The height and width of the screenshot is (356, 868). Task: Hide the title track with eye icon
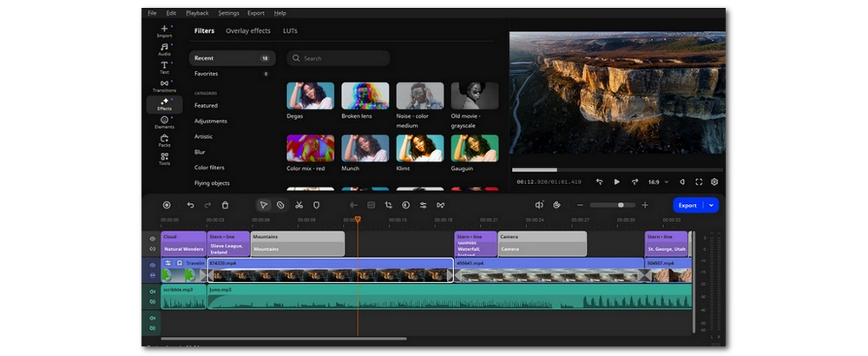tap(153, 239)
